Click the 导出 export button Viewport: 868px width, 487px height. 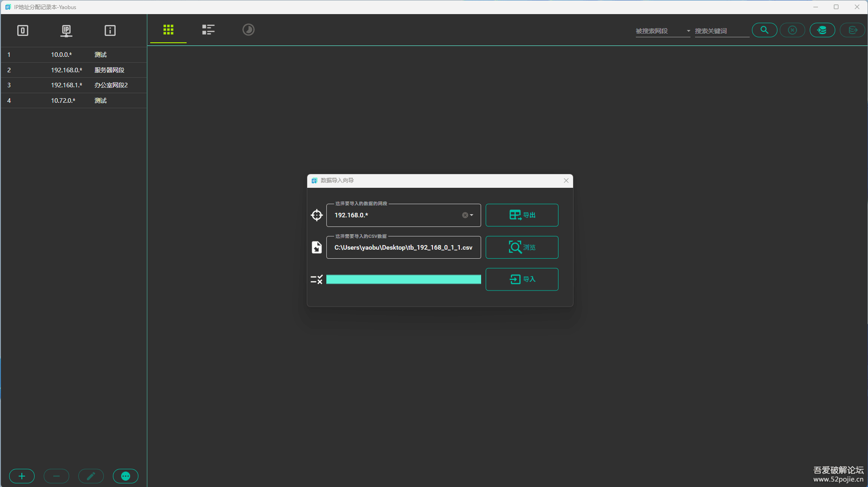522,215
